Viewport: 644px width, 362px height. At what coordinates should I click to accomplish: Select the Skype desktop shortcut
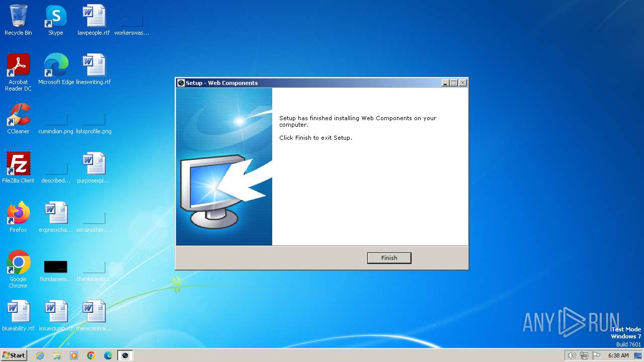point(56,20)
